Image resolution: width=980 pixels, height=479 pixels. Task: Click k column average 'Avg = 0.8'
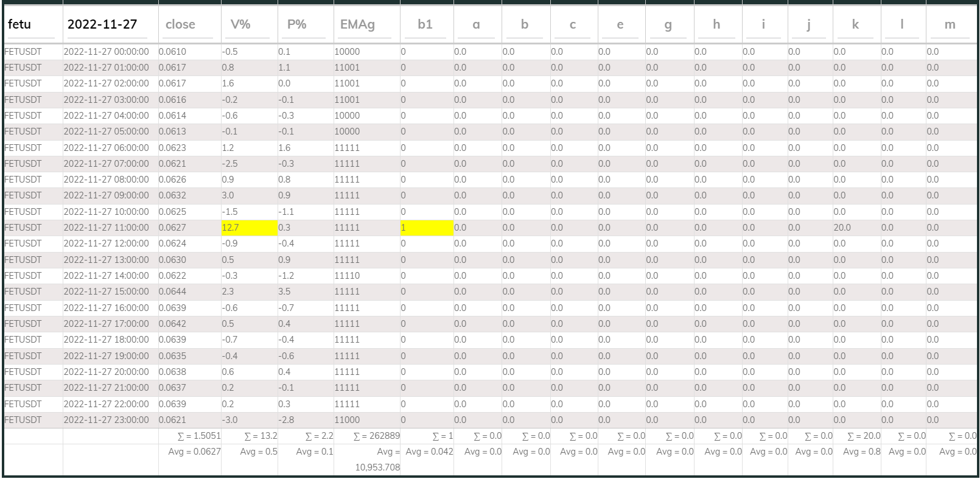861,452
